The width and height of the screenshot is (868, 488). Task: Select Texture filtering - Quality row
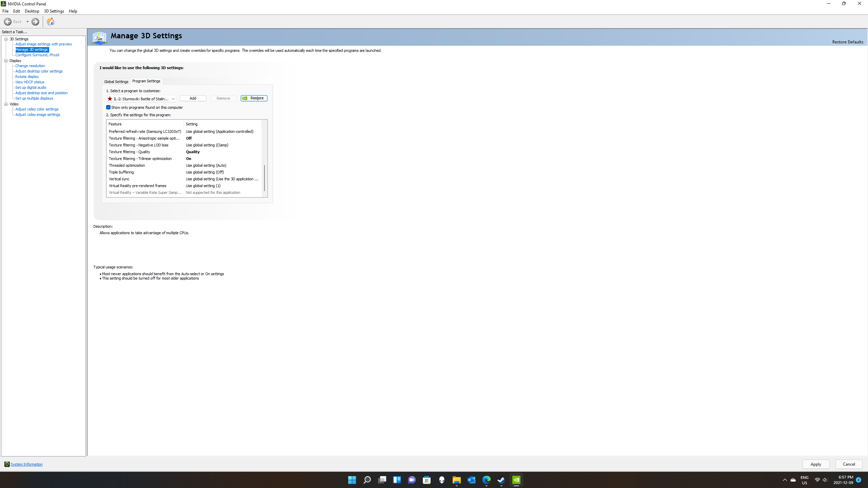point(184,152)
